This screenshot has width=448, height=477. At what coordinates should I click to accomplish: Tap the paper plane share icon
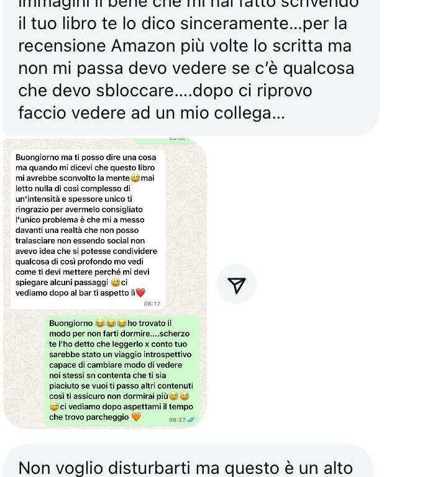[x=237, y=284]
